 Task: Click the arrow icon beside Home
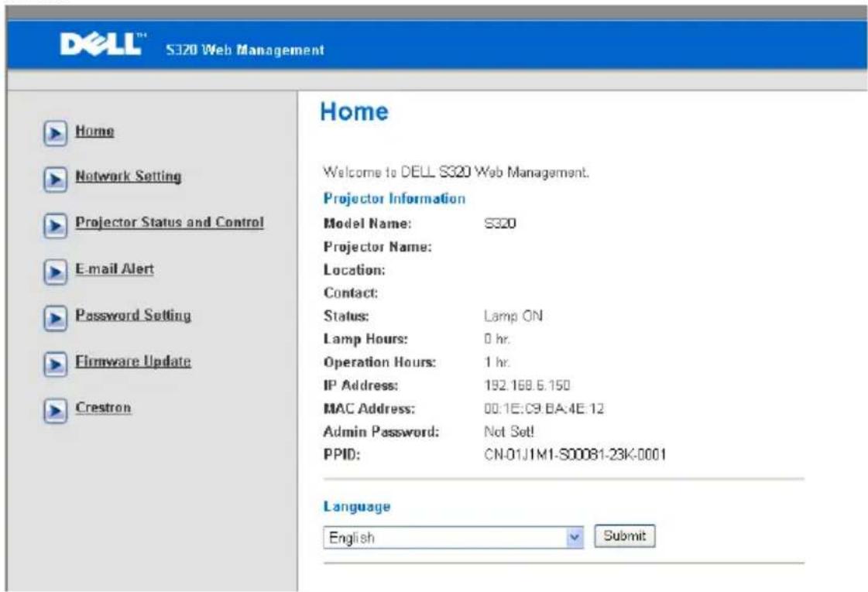tap(55, 133)
